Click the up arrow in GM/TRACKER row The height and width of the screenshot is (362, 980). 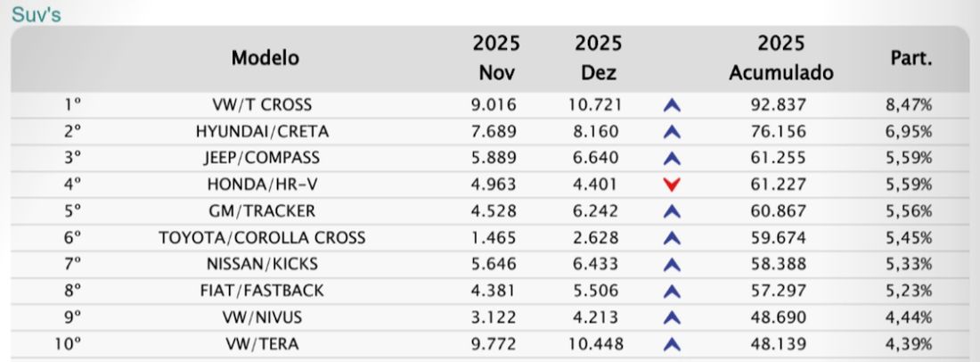click(672, 212)
